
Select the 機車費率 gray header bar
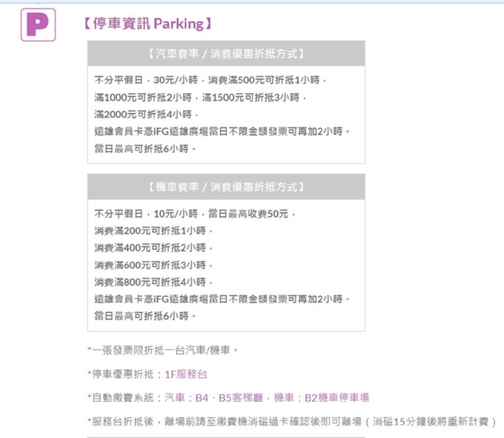(x=226, y=186)
